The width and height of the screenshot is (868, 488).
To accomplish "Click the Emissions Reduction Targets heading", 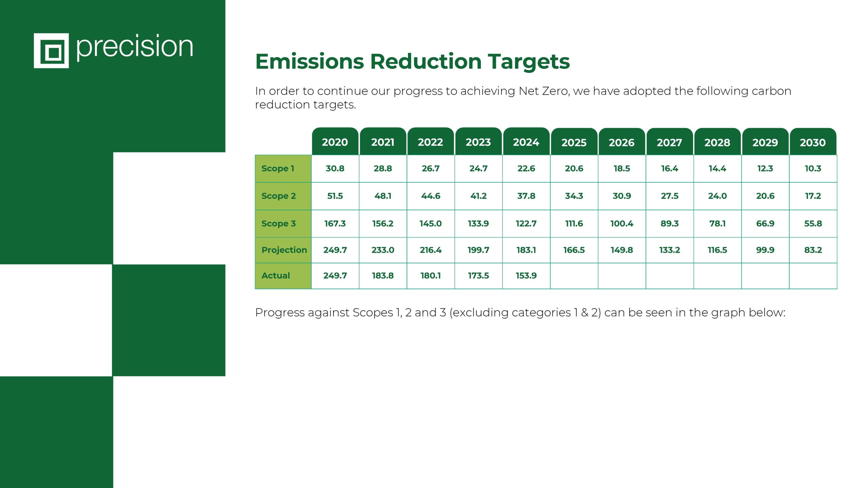I will coord(412,62).
